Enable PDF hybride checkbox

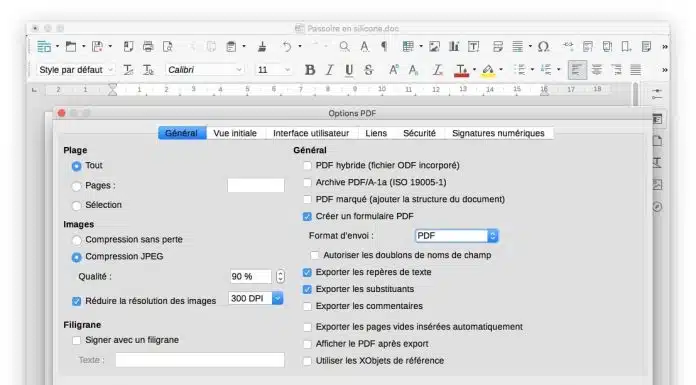coord(307,166)
